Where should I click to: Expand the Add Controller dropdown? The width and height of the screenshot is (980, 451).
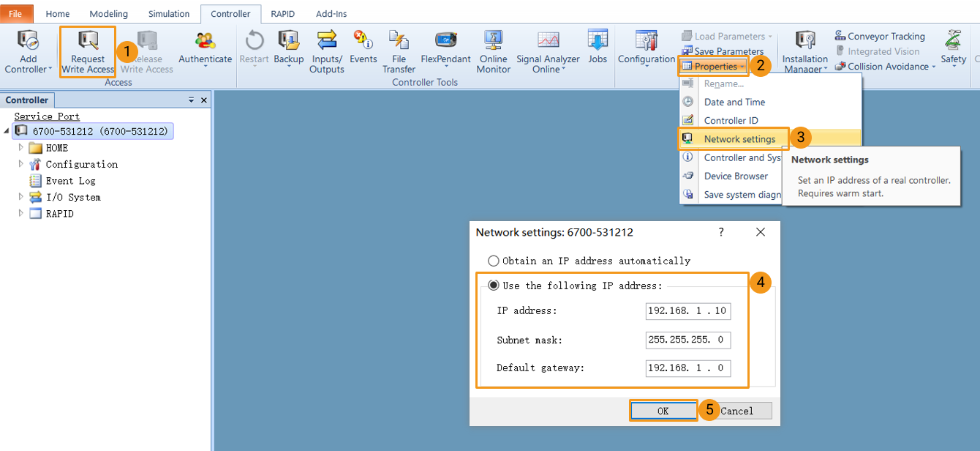pos(27,51)
